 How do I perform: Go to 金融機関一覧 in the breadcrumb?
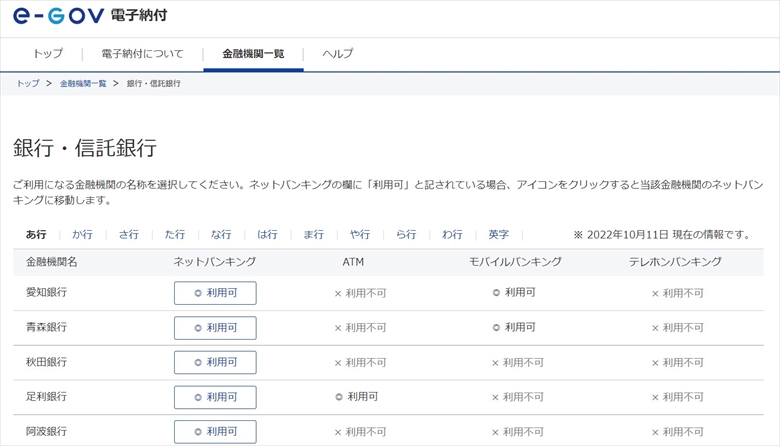83,84
